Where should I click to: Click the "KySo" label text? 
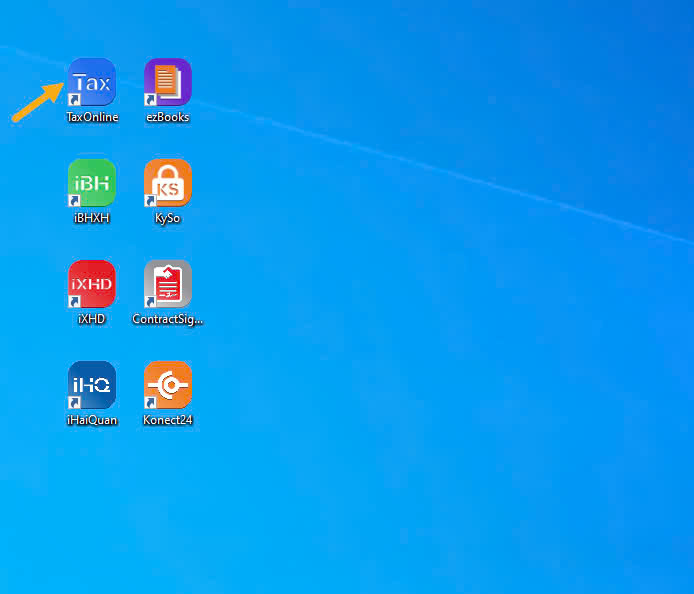coord(168,218)
